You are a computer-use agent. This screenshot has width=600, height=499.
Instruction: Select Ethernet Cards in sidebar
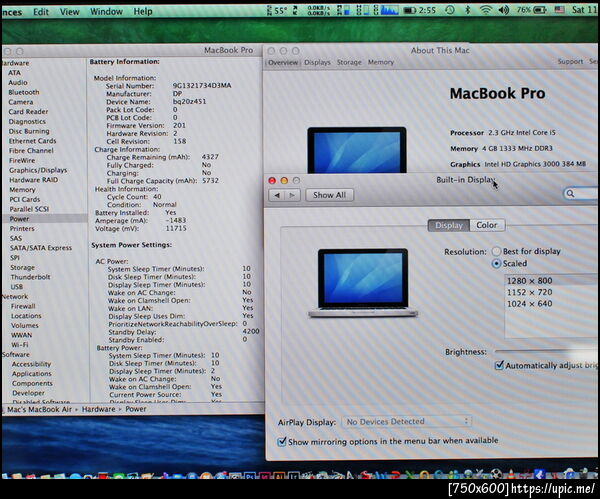33,141
